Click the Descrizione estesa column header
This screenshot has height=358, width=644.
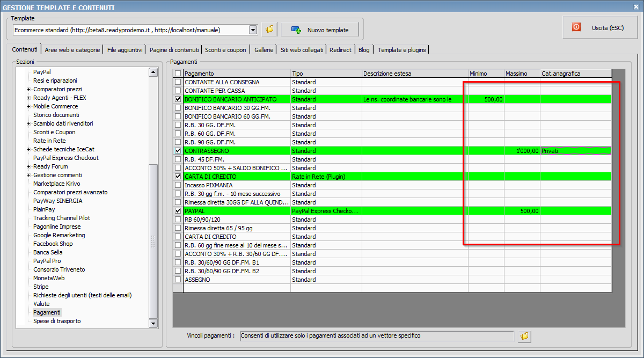[415, 74]
